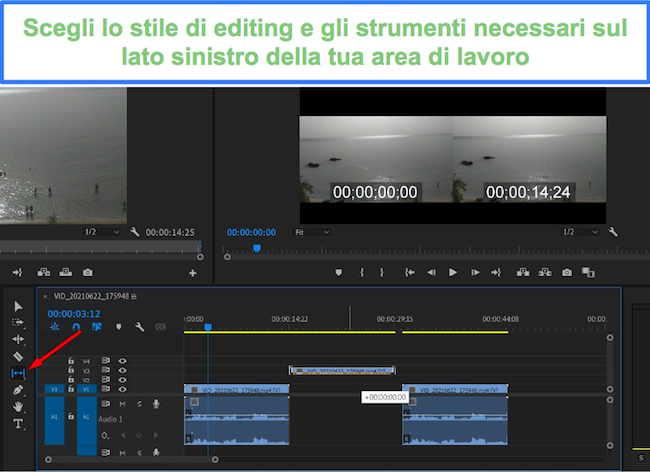Toggle V1 source patching button
This screenshot has width=650, height=472.
pyautogui.click(x=54, y=389)
